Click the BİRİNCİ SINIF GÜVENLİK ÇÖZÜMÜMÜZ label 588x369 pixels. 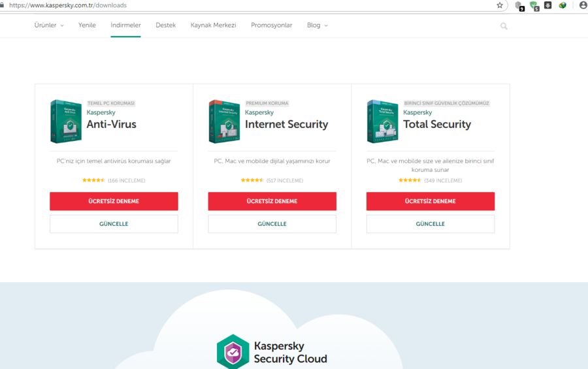tap(447, 103)
